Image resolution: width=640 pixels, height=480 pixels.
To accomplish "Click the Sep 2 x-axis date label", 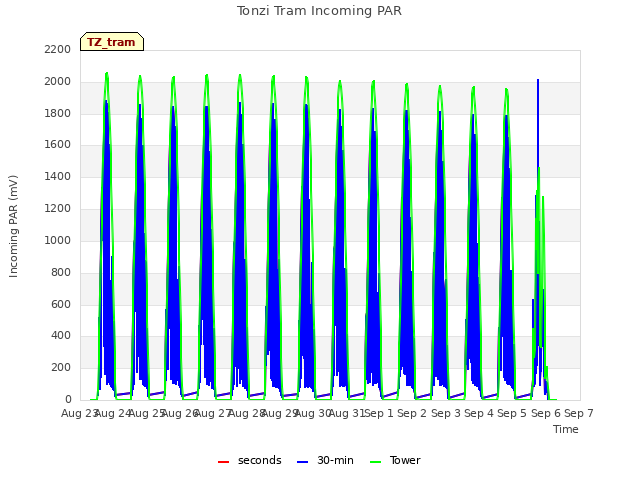I will [x=412, y=413].
